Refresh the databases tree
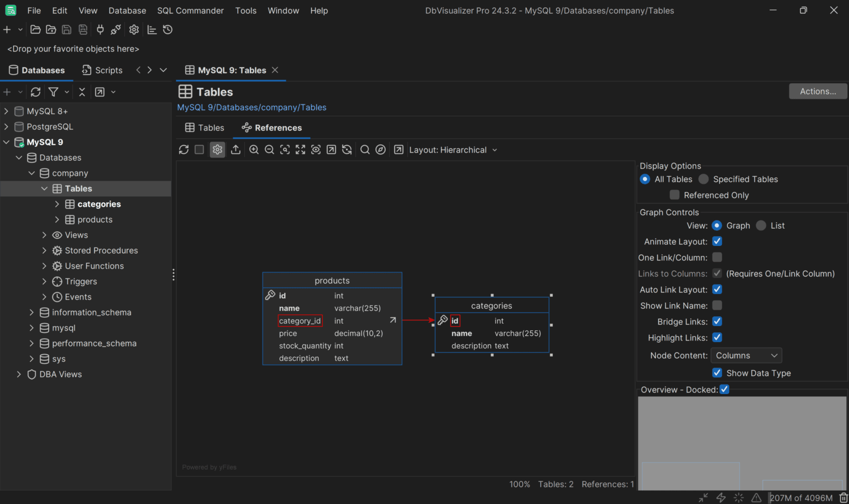This screenshot has height=504, width=849. (36, 92)
